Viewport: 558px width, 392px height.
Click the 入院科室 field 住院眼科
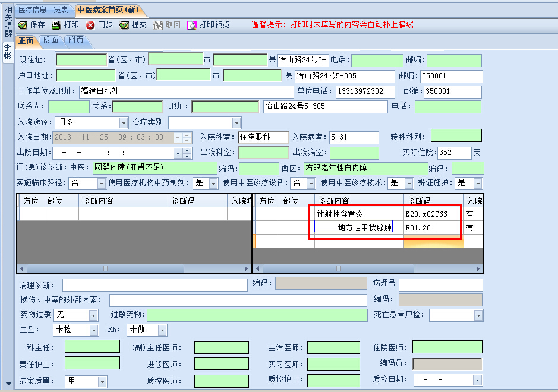point(263,138)
